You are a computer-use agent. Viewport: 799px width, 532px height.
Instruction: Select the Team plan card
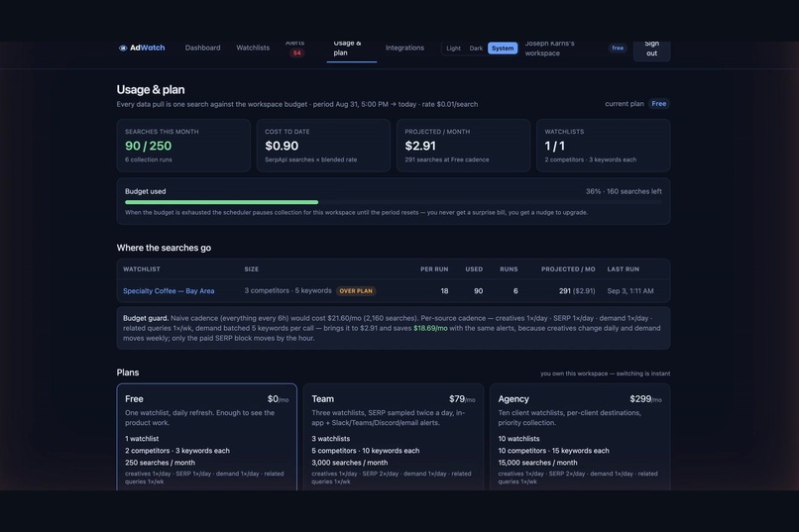tap(394, 437)
